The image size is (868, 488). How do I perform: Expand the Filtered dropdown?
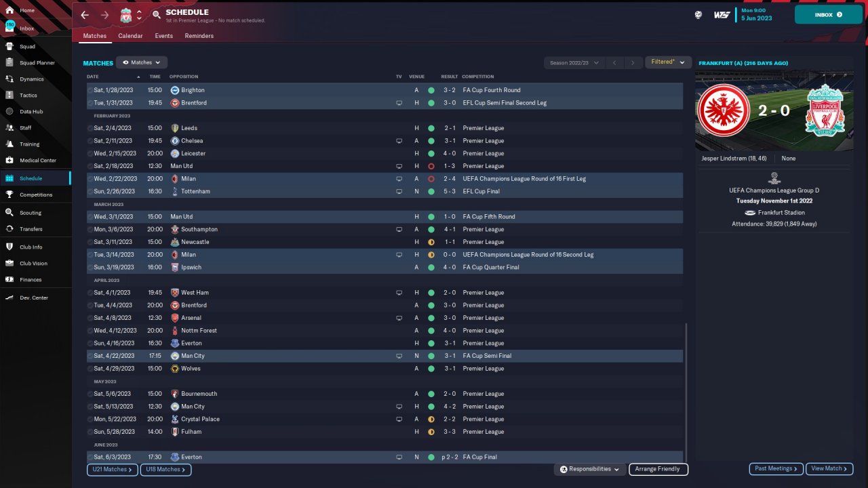click(x=668, y=62)
